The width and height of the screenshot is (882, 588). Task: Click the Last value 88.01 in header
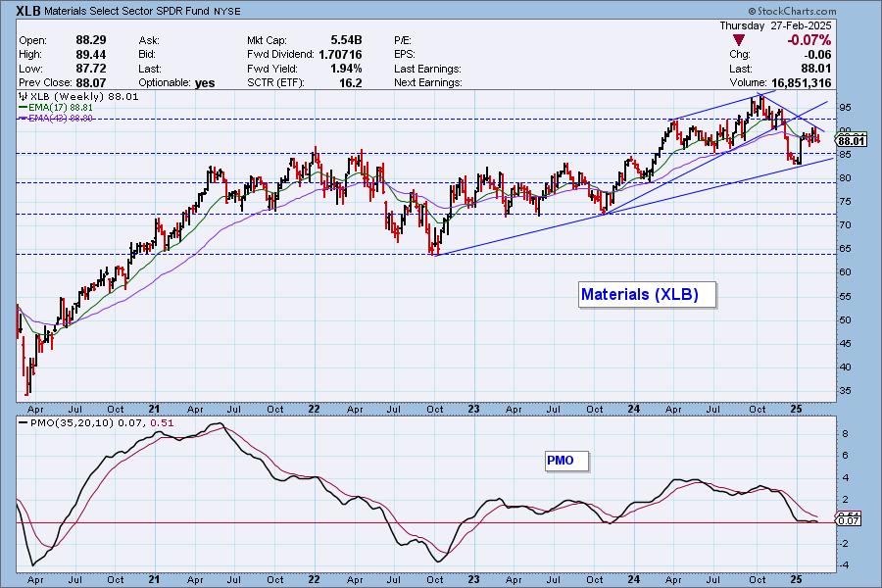point(816,69)
